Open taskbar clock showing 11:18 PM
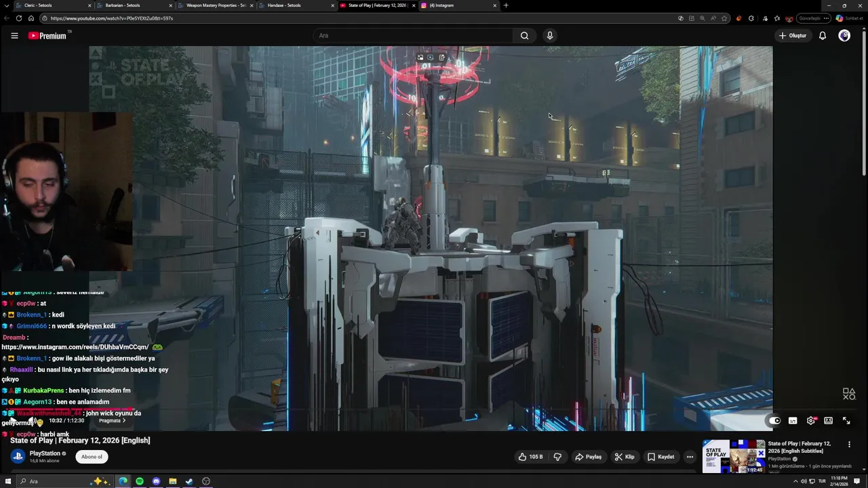This screenshot has width=868, height=488. point(841,481)
